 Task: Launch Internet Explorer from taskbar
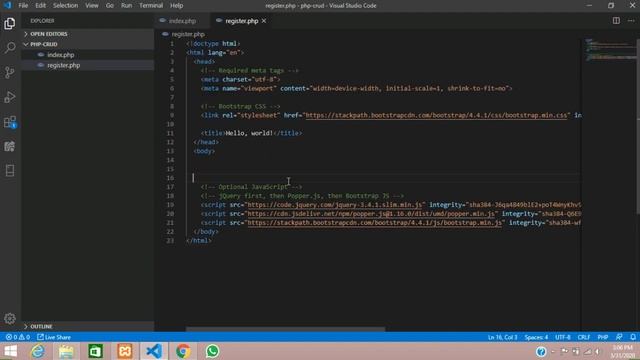point(38,351)
